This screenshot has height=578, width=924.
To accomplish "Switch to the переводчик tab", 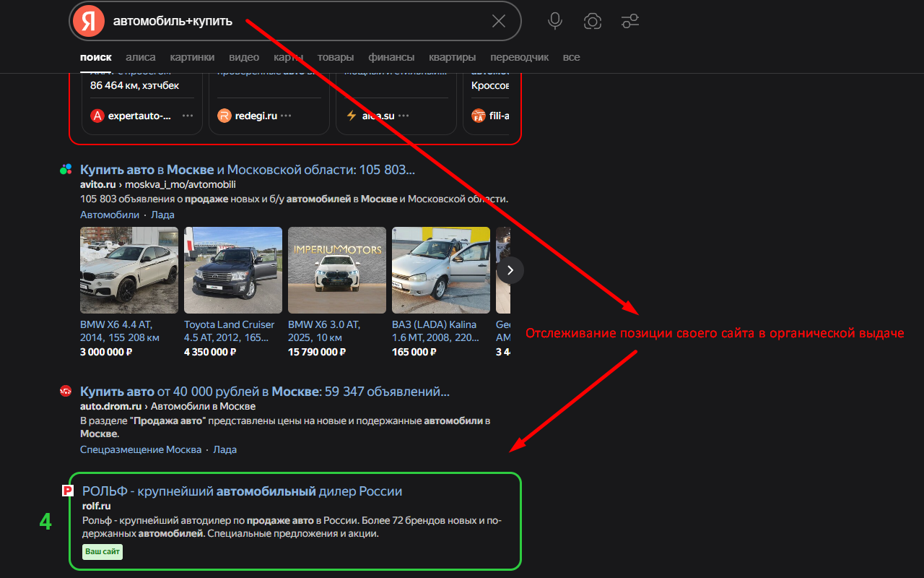I will click(x=519, y=57).
